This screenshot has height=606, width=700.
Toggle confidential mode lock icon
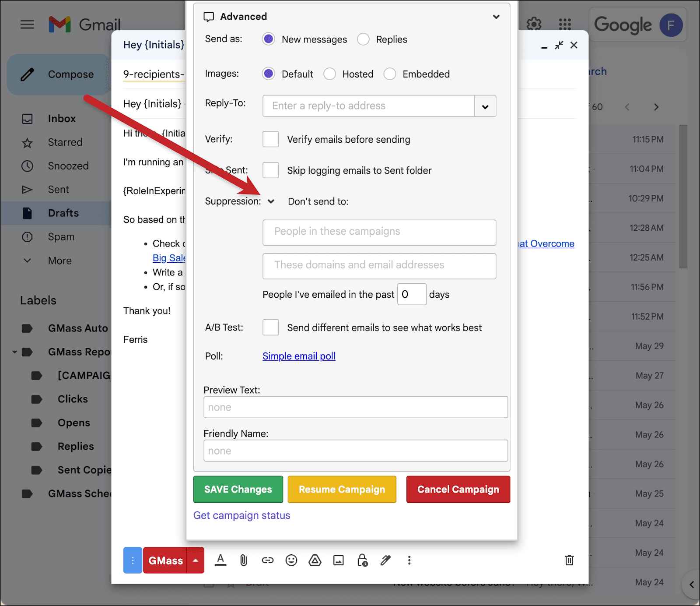point(362,560)
